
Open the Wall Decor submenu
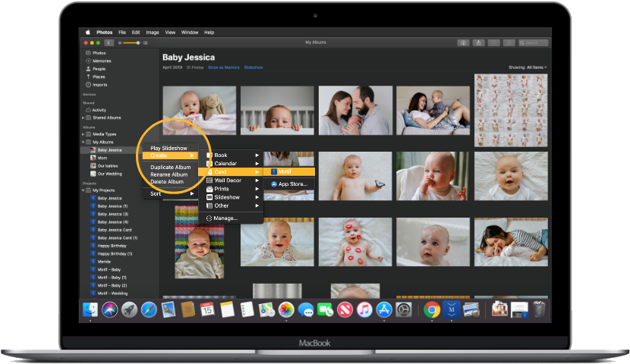coord(231,180)
